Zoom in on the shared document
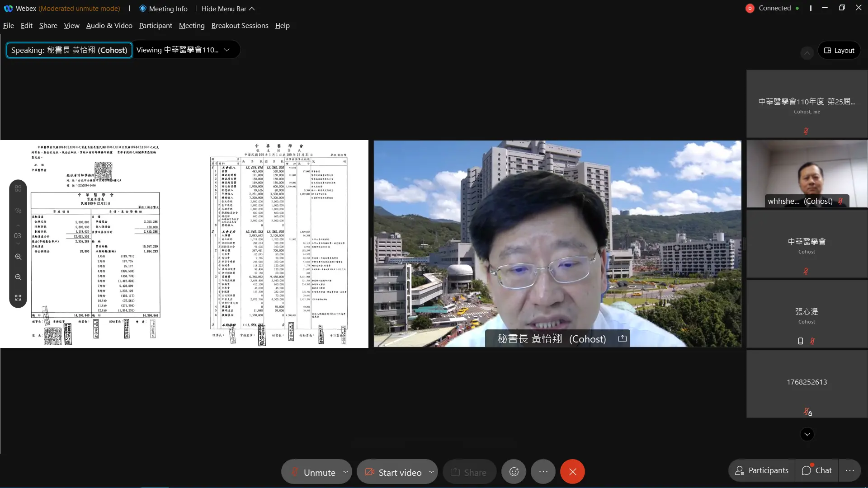 pos(18,257)
